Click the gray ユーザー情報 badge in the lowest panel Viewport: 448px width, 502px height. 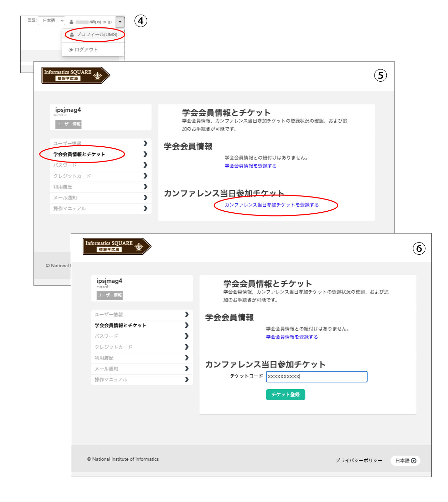coord(110,295)
